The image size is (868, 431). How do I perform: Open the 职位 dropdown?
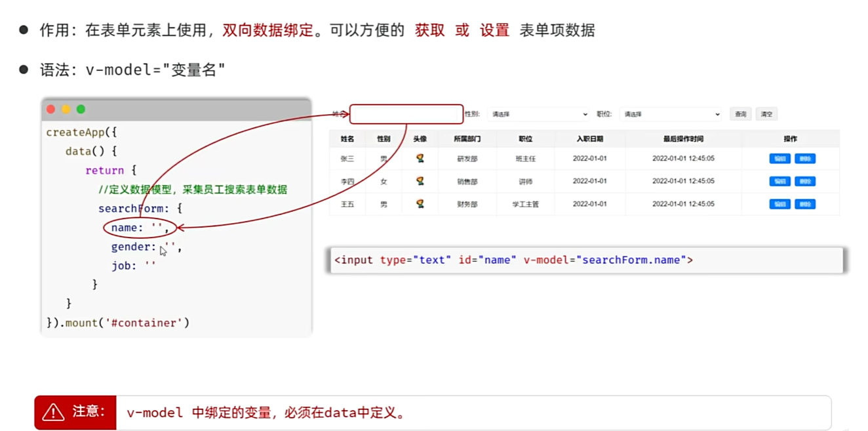(x=671, y=114)
